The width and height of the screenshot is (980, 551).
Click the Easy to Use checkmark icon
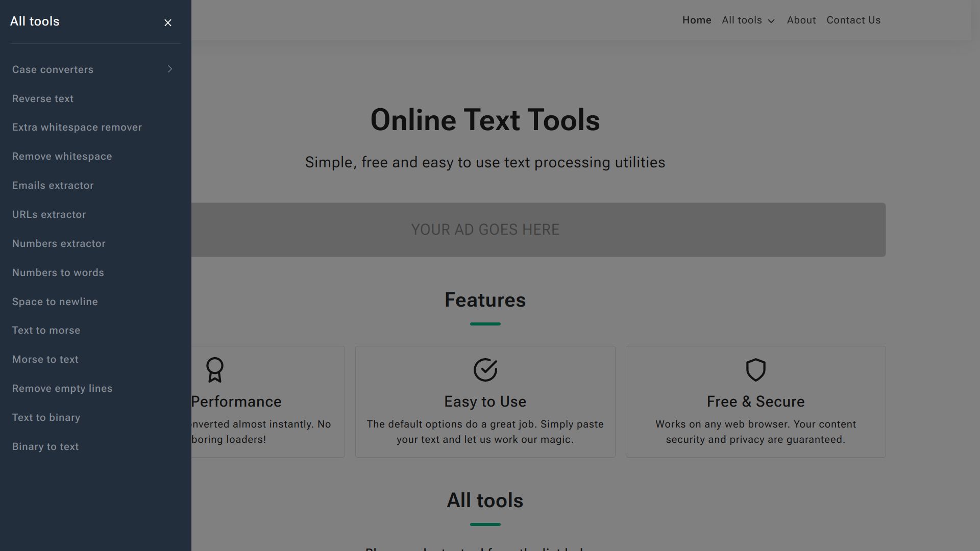[x=485, y=370]
